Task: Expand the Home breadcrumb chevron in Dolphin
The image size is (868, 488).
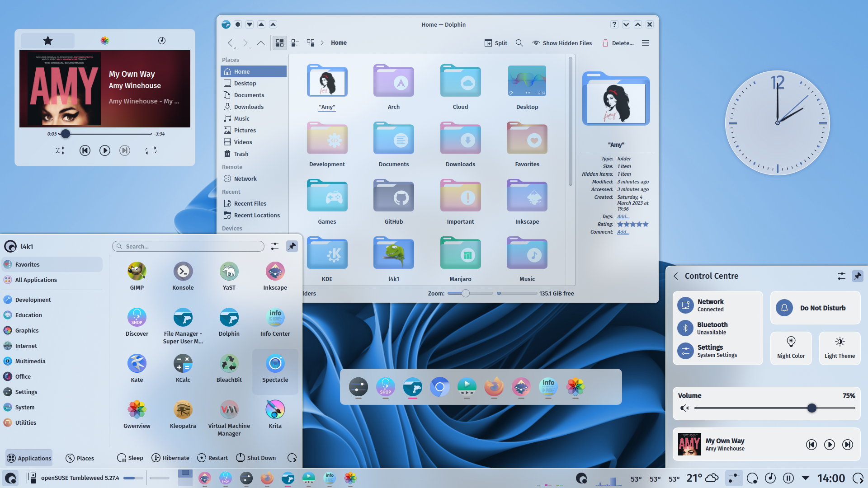Action: pos(322,43)
